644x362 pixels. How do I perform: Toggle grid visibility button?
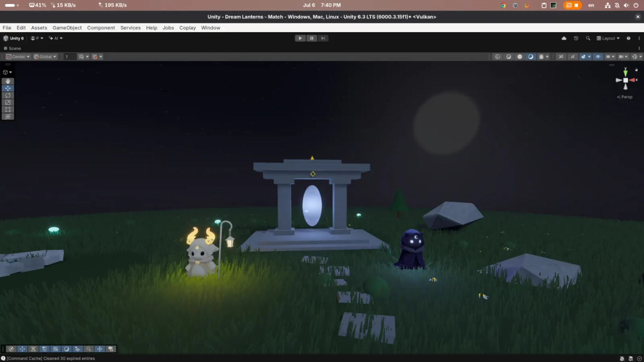pyautogui.click(x=81, y=57)
